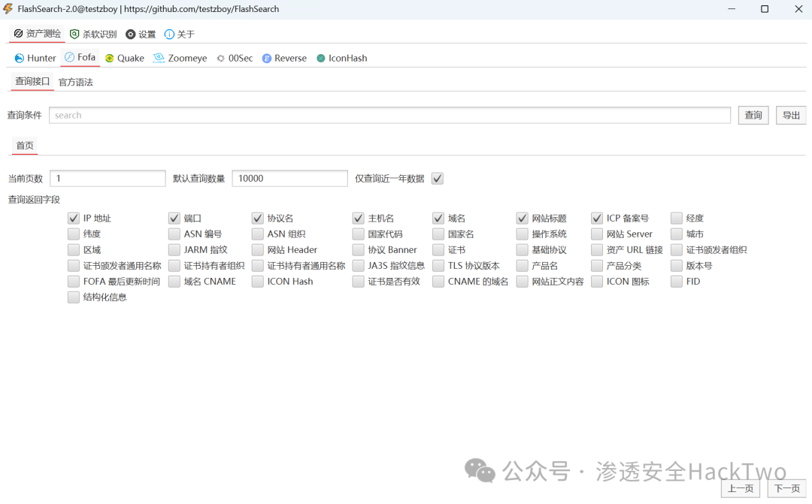
Task: Click the Zoomeye engine icon
Action: [x=159, y=58]
